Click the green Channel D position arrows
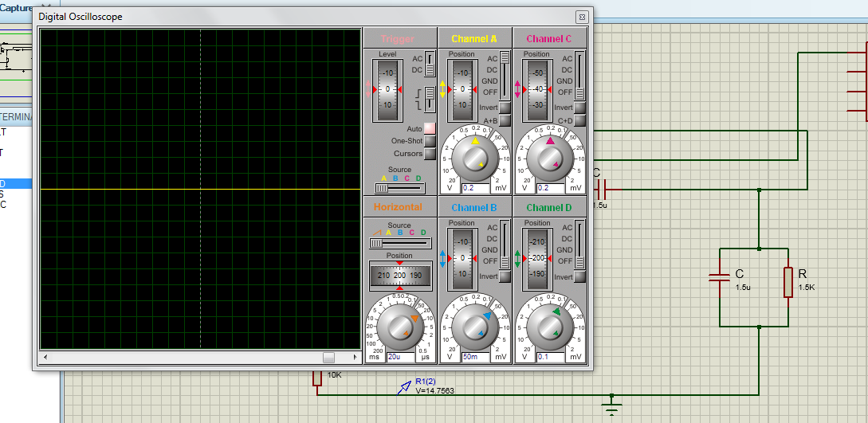This screenshot has width=868, height=423. pos(518,258)
